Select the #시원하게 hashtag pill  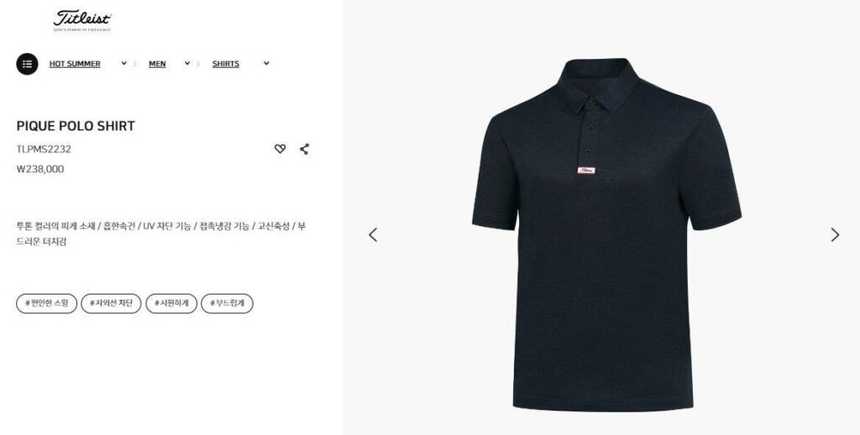coord(171,303)
